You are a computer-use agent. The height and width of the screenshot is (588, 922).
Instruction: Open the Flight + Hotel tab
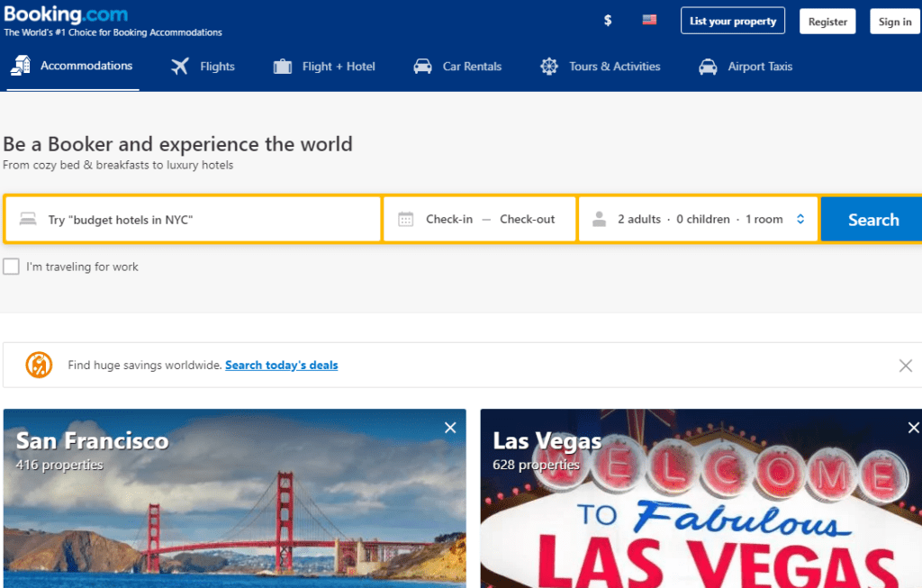pos(324,67)
